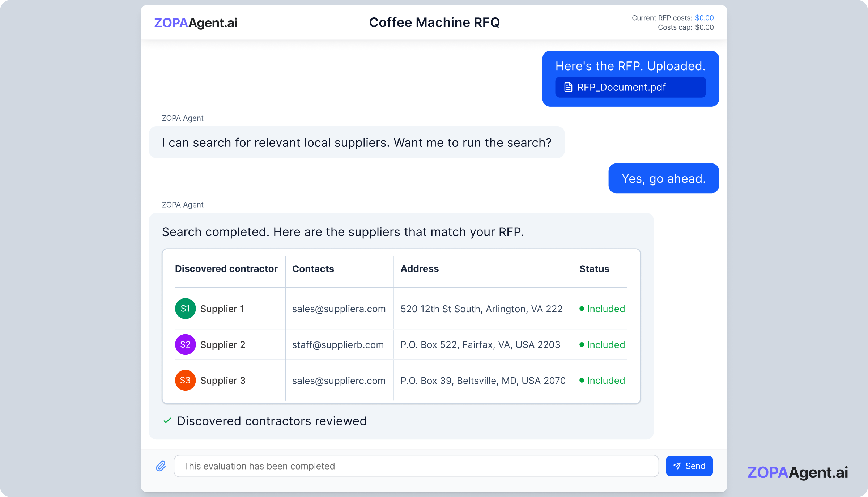Toggle Supplier 2 Included status
The height and width of the screenshot is (497, 868).
(x=602, y=345)
